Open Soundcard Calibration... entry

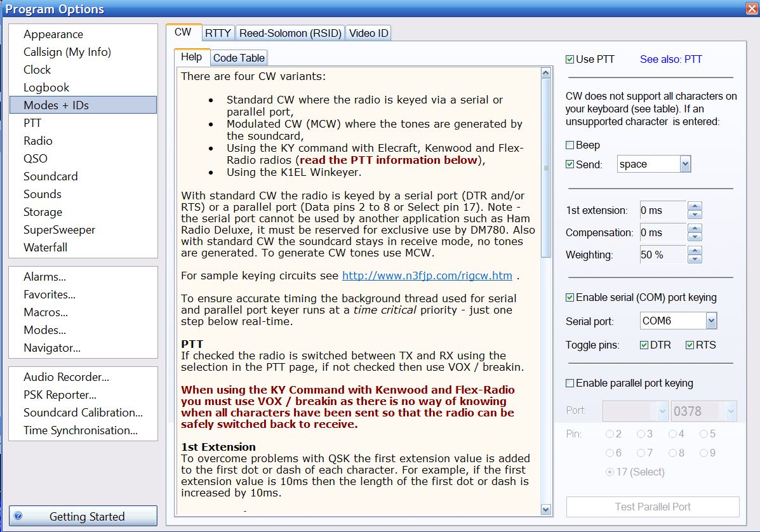pos(83,413)
